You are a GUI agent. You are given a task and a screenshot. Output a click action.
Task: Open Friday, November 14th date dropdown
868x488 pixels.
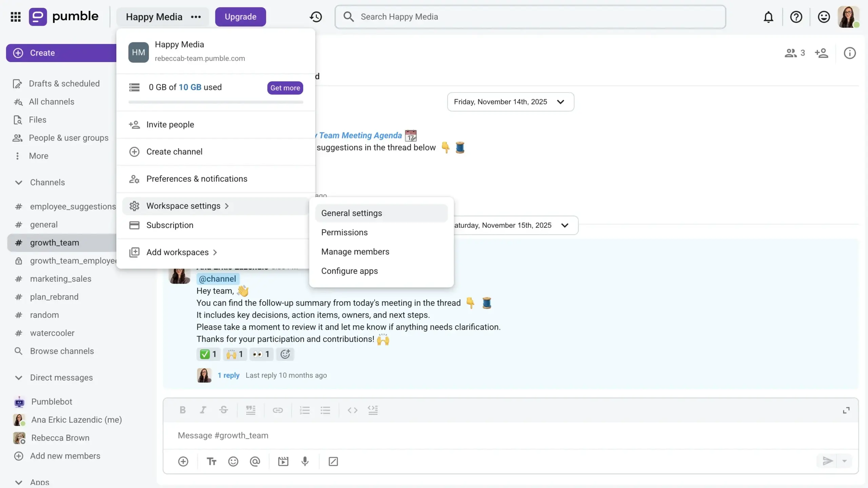pyautogui.click(x=510, y=102)
